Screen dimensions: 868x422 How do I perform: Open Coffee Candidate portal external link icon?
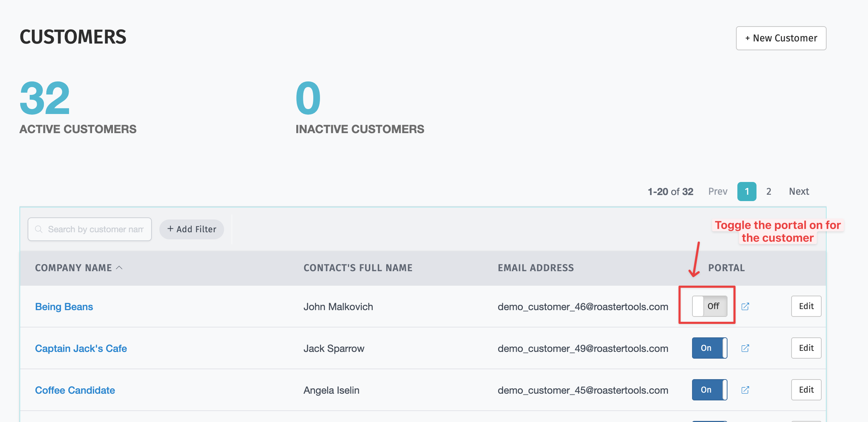coord(745,390)
